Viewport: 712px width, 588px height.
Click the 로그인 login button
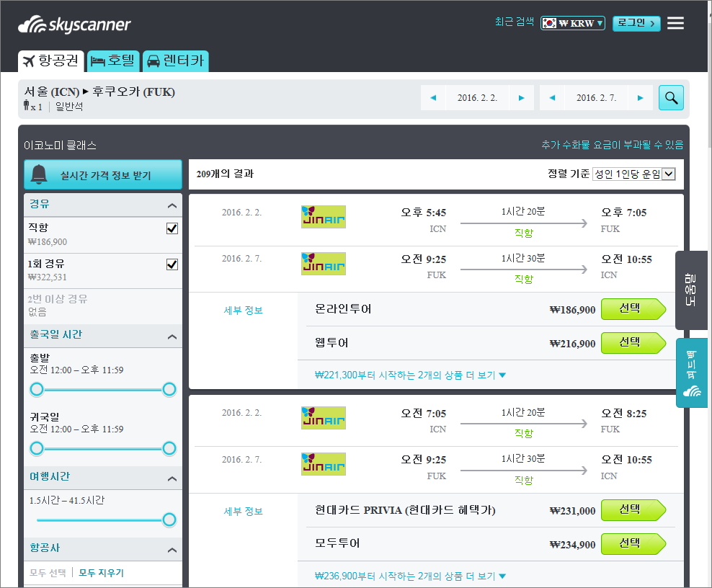636,23
